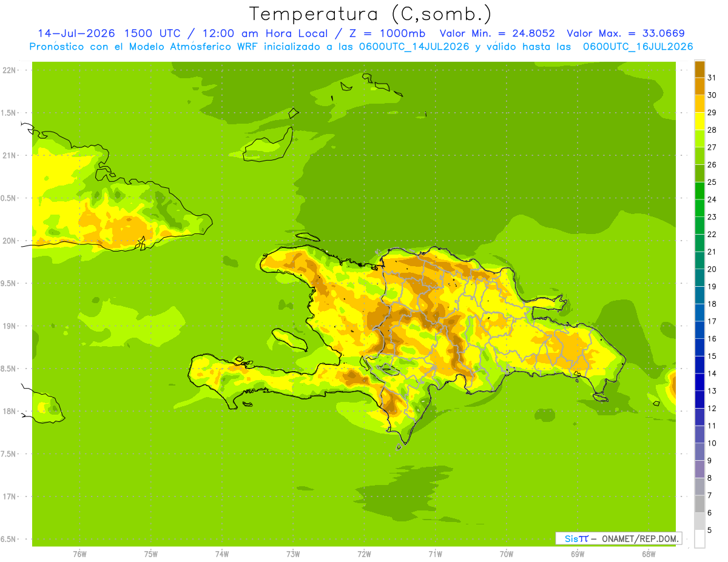Click the legend swatch between 27 and 28

(699, 138)
